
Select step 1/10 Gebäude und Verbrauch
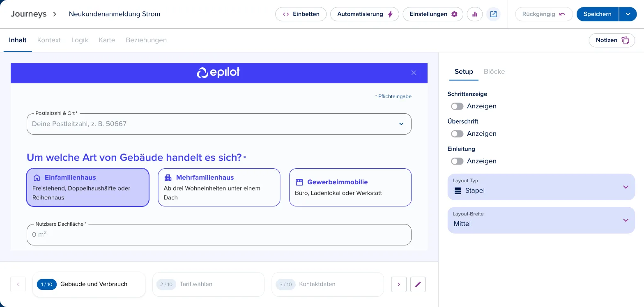[x=89, y=284]
